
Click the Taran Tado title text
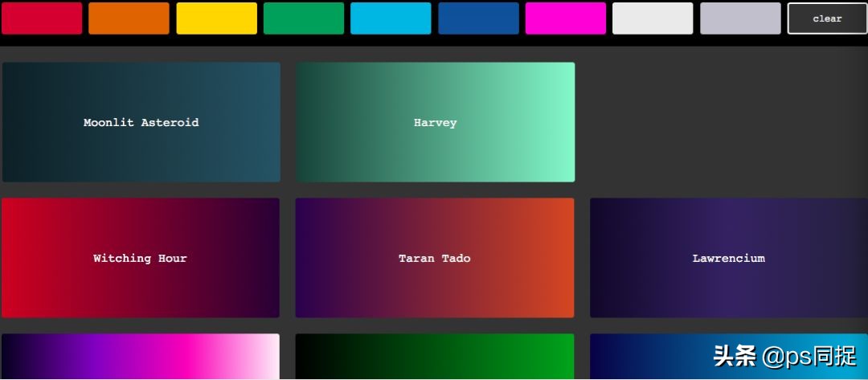435,258
